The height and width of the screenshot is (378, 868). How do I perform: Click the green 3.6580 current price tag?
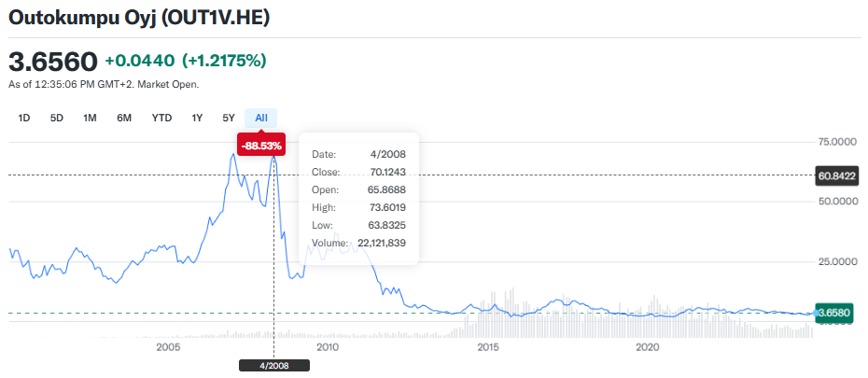836,313
